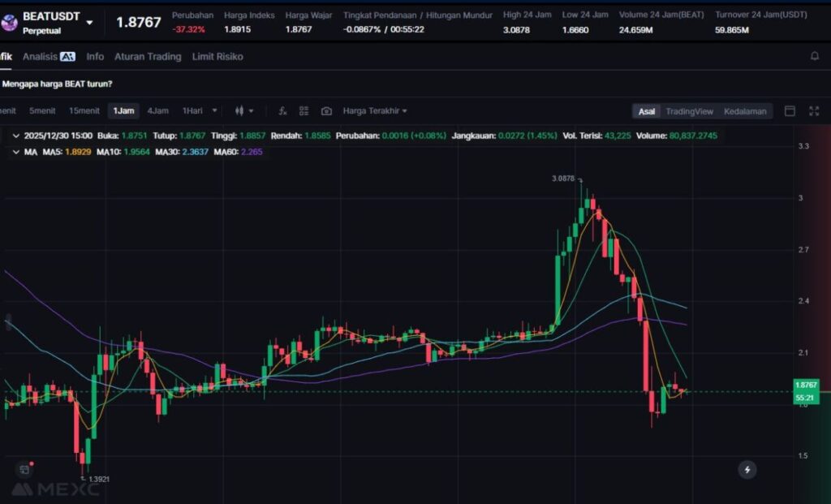Click the chart window layout icon
The width and height of the screenshot is (831, 504).
(x=790, y=111)
